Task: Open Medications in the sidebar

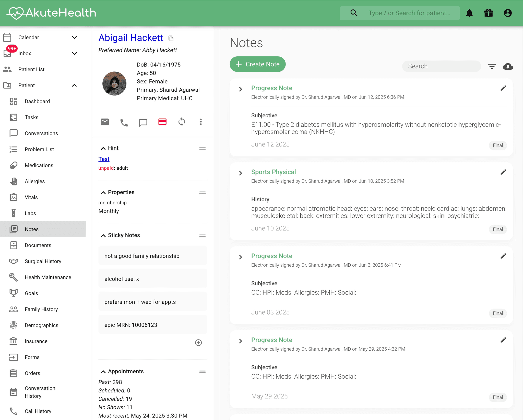Action: [39, 165]
